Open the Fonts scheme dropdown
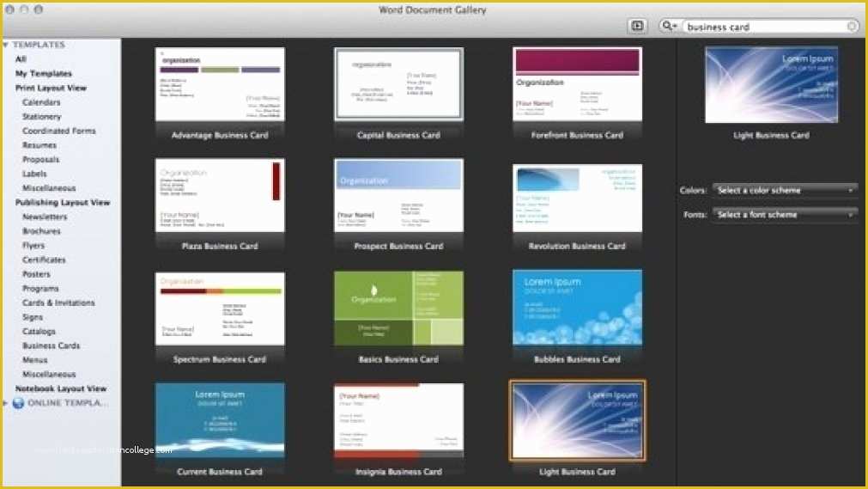This screenshot has height=489, width=868. pos(785,215)
